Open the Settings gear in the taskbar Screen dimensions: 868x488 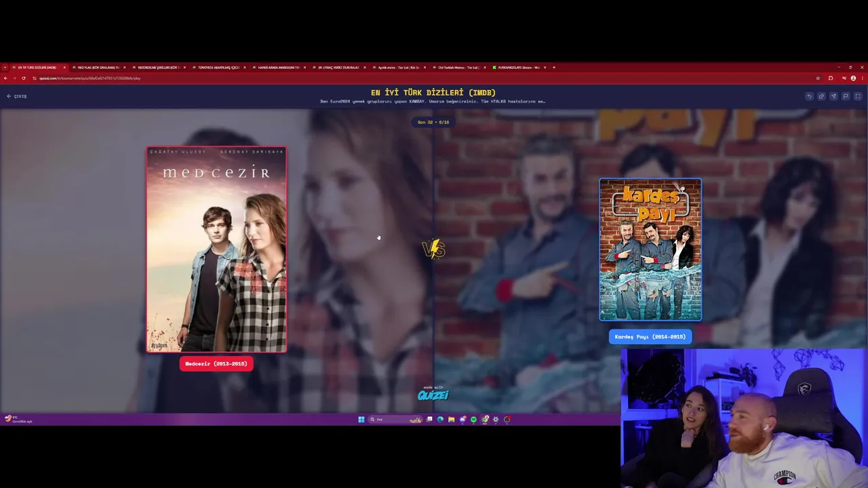tap(496, 420)
